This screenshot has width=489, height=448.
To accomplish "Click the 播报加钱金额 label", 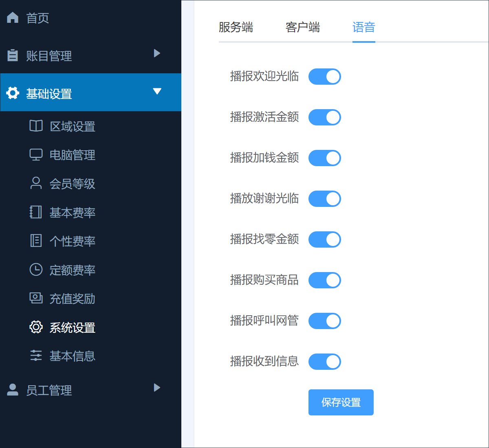I will click(x=264, y=158).
